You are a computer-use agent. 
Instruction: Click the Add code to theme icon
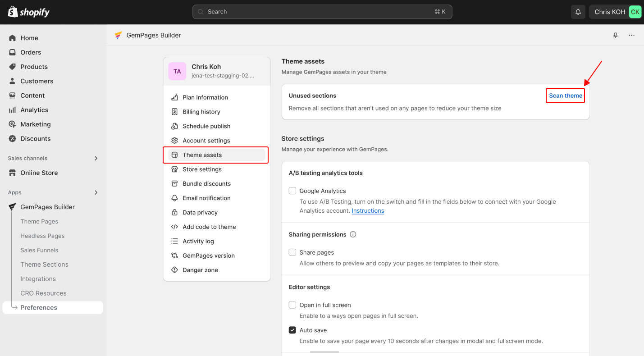click(174, 227)
